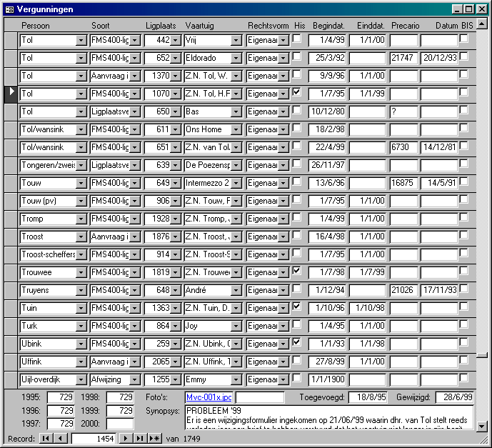This screenshot has width=492, height=448.
Task: Expand the Ligplaats dropdown showing 442
Action: tap(176, 40)
